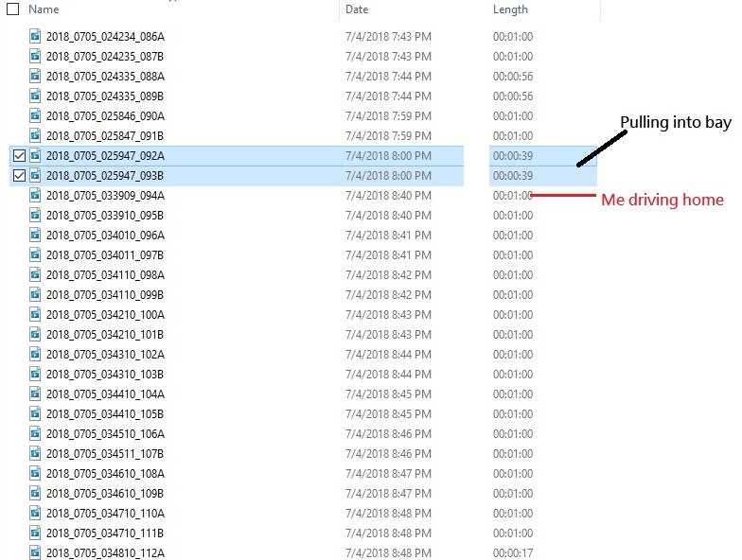Select file 2018_0705_034110_098A by name
This screenshot has width=742, height=560.
[105, 275]
